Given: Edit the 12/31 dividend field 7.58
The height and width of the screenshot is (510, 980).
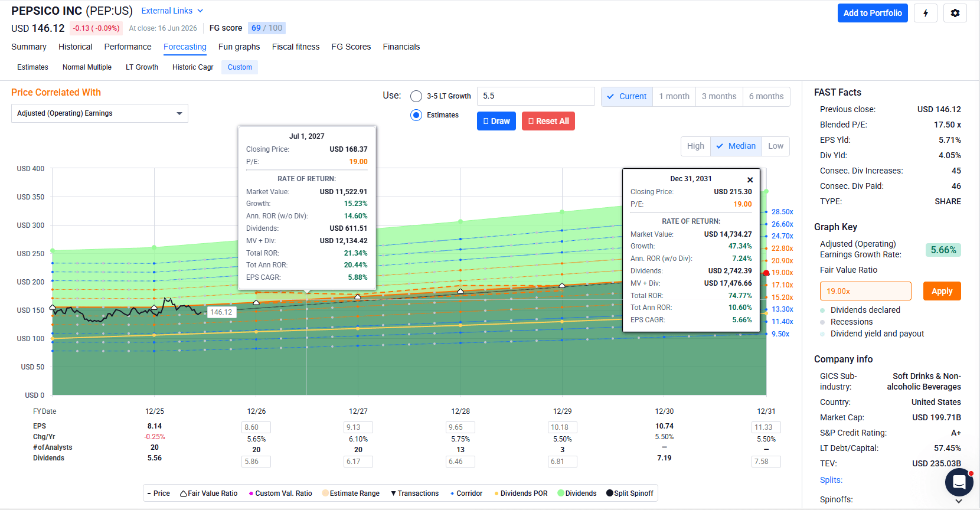Looking at the screenshot, I should click(x=766, y=462).
